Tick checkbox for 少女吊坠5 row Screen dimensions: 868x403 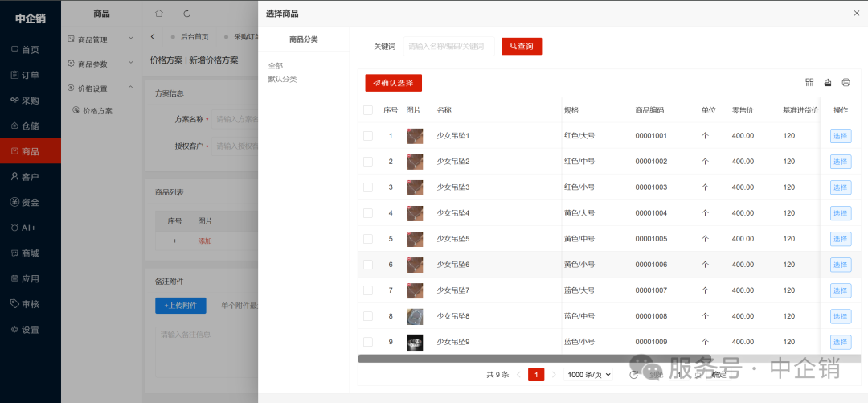(x=368, y=239)
